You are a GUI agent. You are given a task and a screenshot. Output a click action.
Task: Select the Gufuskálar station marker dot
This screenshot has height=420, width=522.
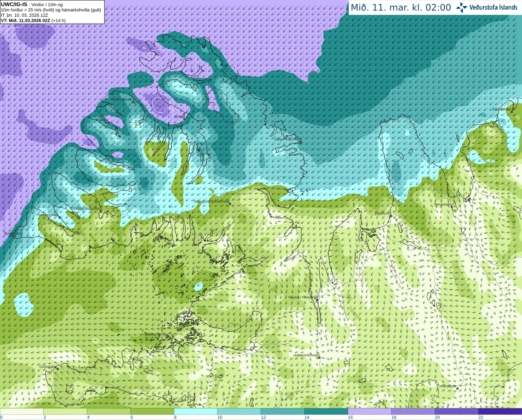58,369
